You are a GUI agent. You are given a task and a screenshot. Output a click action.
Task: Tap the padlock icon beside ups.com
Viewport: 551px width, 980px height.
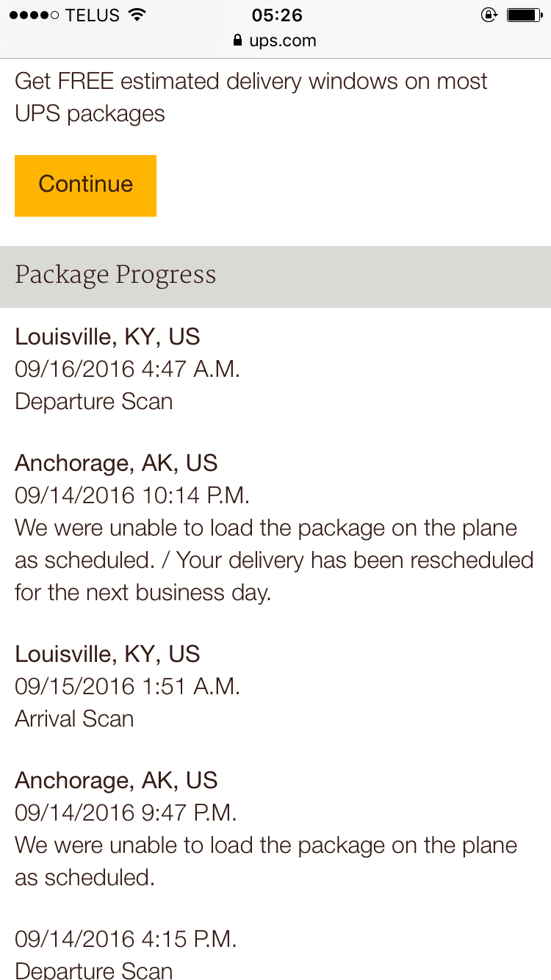pyautogui.click(x=237, y=41)
